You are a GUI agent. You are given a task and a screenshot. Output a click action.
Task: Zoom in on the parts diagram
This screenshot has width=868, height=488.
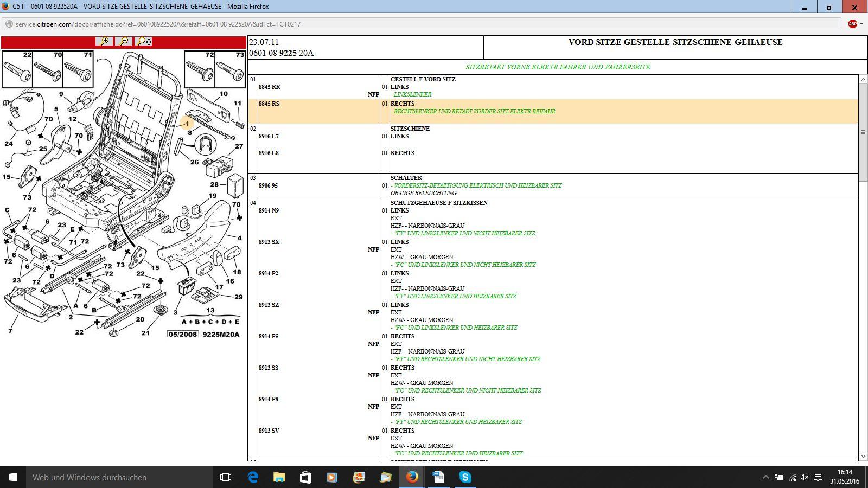click(x=104, y=41)
